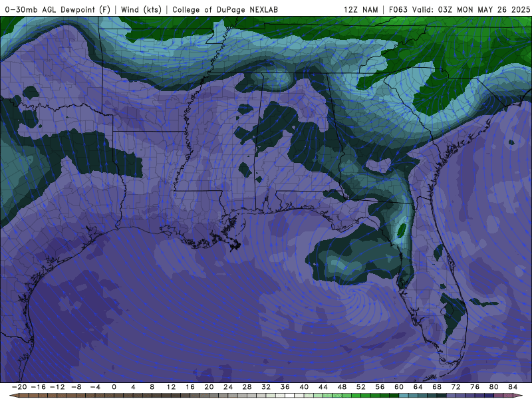
Task: Click the 'College of DuPage NEXLAB' header text
Action: point(225,9)
